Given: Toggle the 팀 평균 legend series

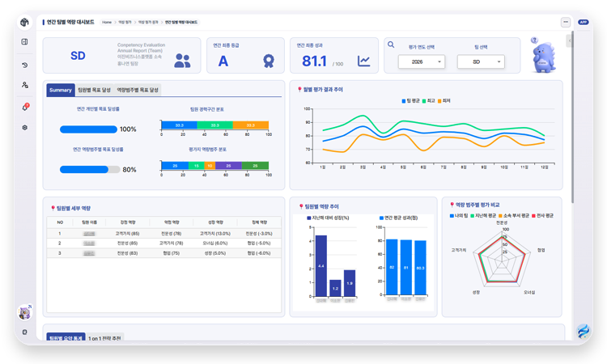Looking at the screenshot, I should pyautogui.click(x=410, y=101).
